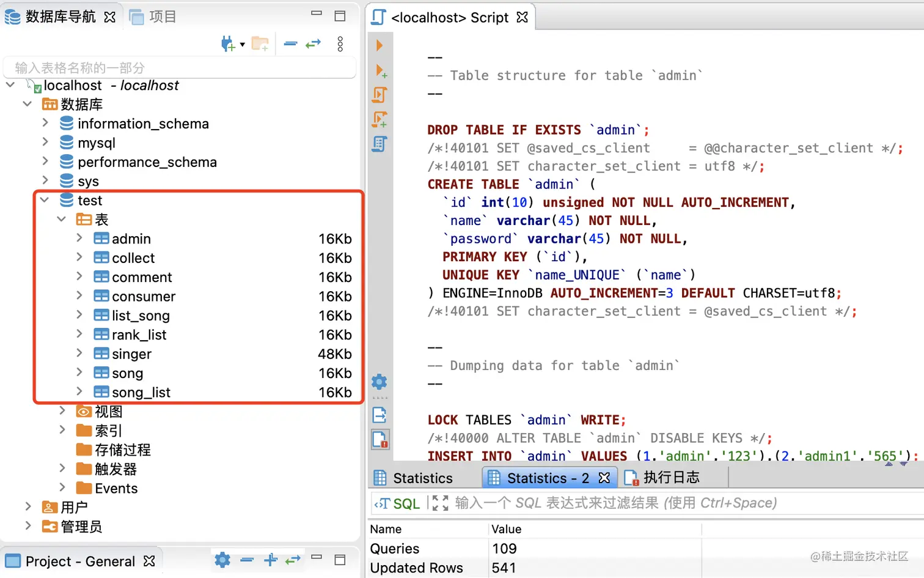This screenshot has width=924, height=578.
Task: Open the Project panel configuration gear
Action: (222, 560)
